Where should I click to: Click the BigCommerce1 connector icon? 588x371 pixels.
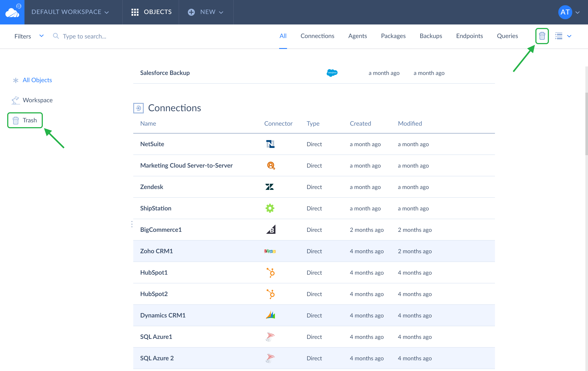pos(271,229)
